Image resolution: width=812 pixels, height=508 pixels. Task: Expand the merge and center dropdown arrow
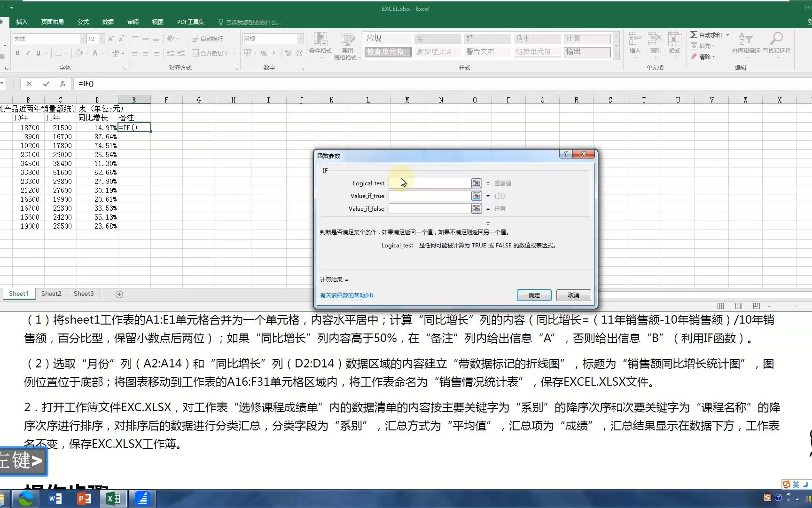[234, 53]
